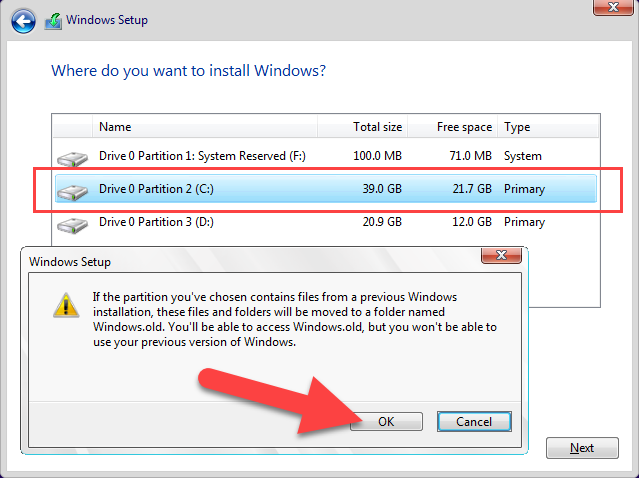
Task: Sort by Free space column header
Action: coord(452,127)
